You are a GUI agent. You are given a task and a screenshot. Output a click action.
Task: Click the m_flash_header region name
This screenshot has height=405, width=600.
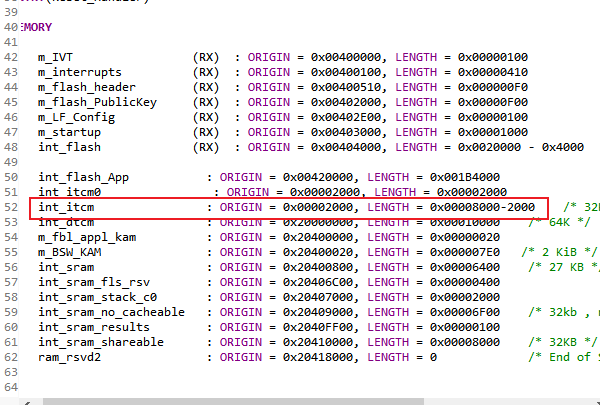(x=86, y=87)
